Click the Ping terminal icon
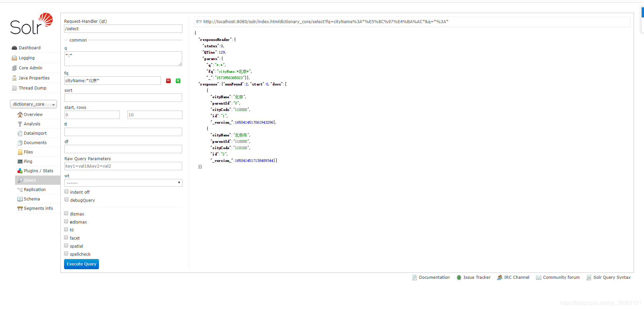The height and width of the screenshot is (309, 644). [x=20, y=162]
